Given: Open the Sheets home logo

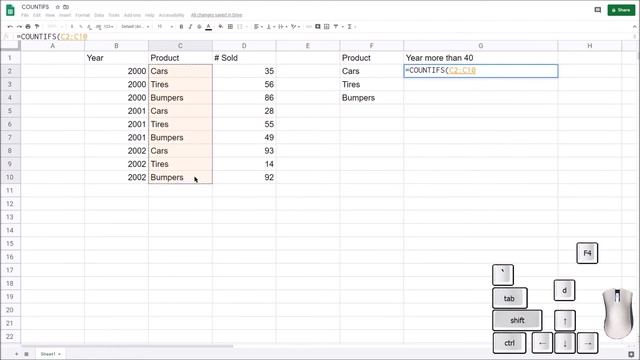Looking at the screenshot, I should [x=10, y=10].
